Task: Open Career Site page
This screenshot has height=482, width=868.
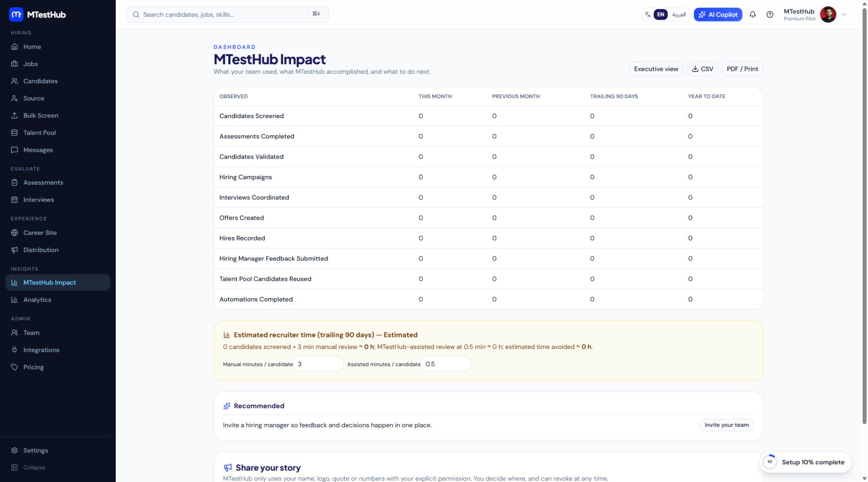Action: (58, 233)
